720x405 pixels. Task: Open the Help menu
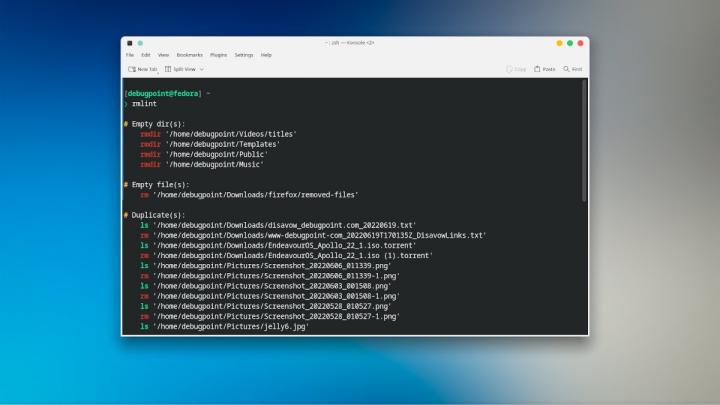[266, 55]
